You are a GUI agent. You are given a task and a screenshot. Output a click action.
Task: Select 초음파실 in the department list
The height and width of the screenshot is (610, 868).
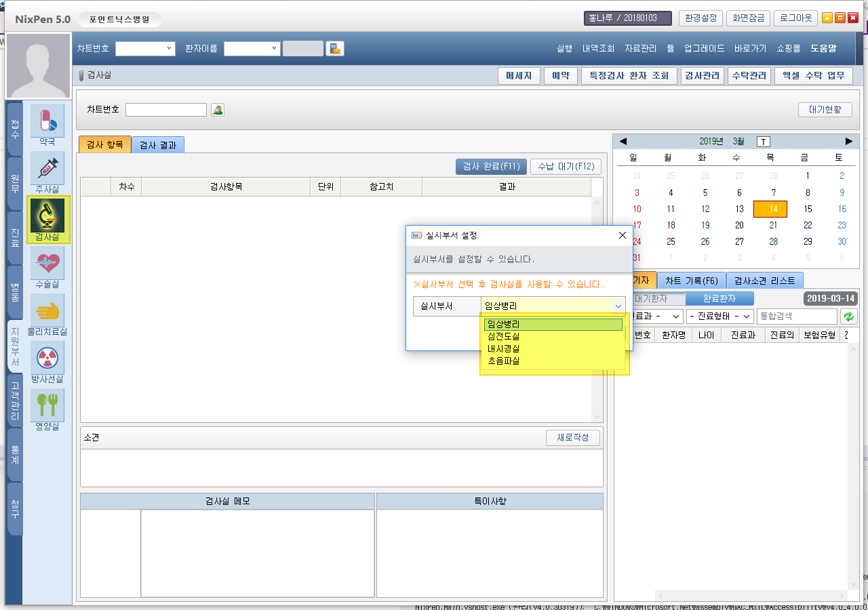coord(503,361)
